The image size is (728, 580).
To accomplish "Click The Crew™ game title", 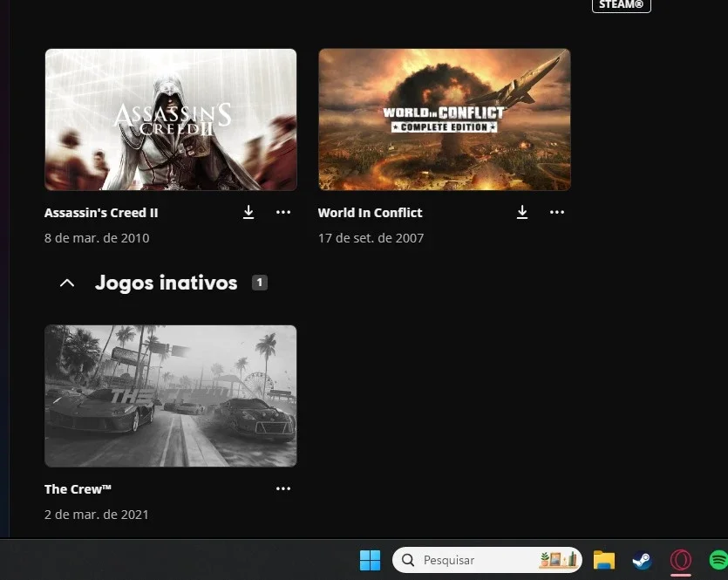I will 78,489.
